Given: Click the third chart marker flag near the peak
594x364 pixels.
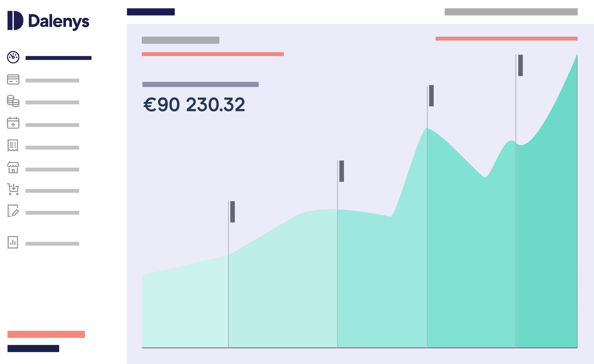Looking at the screenshot, I should click(432, 96).
